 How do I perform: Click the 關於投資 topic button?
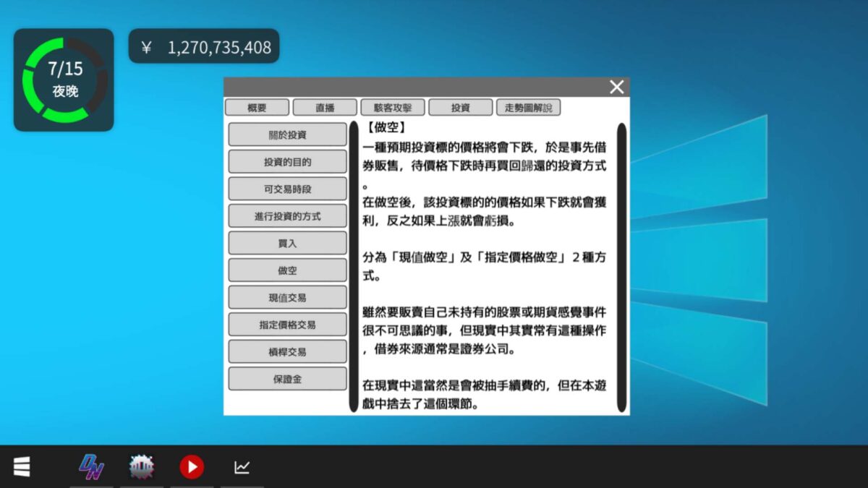click(x=287, y=134)
